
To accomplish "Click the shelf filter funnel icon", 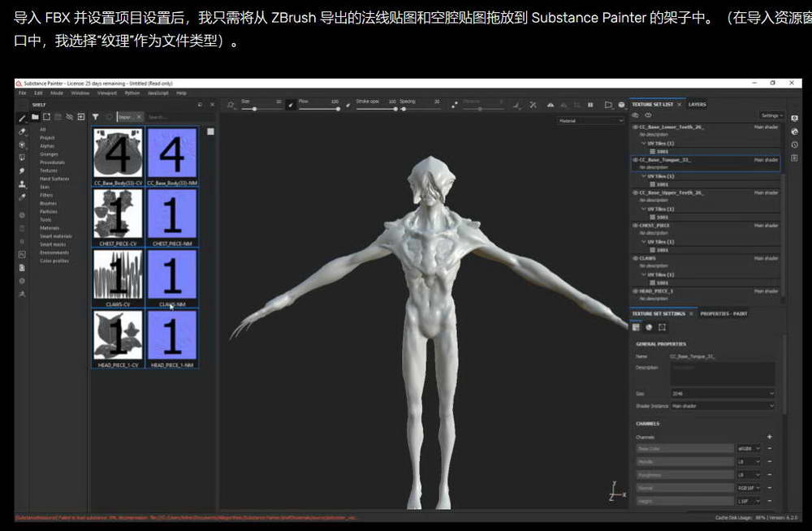I will 95,117.
